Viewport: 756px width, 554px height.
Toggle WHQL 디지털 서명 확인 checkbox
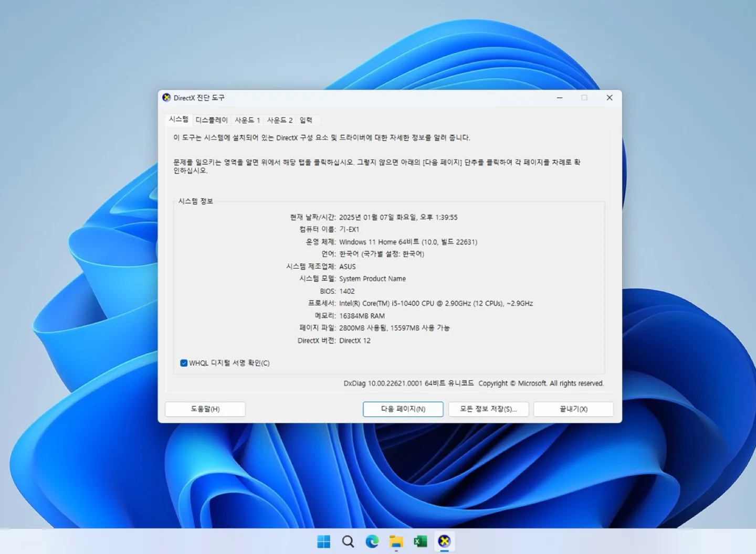pos(184,363)
